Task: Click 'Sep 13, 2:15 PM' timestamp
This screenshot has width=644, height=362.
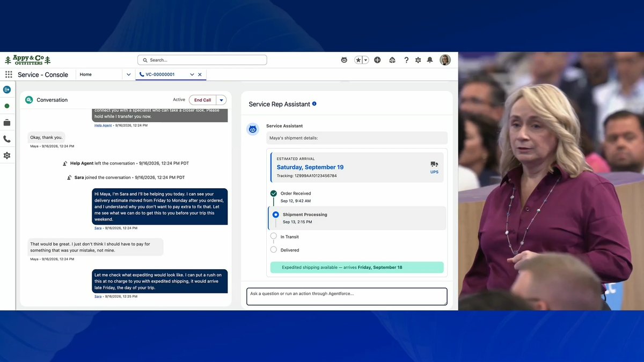Action: 297,222
